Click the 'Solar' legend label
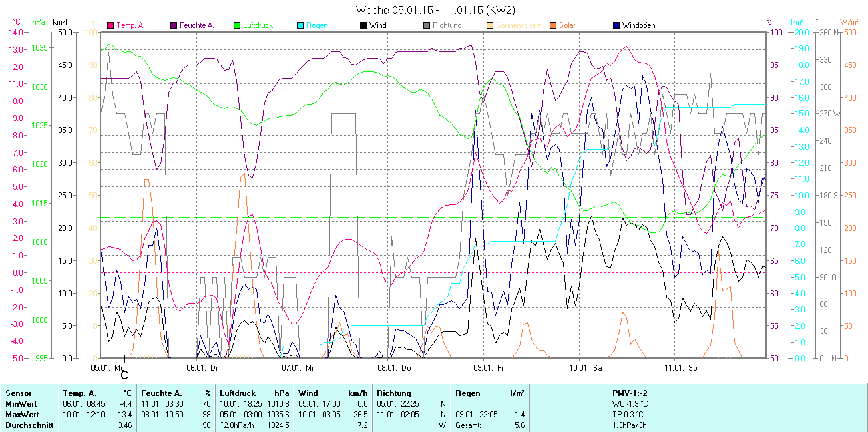The width and height of the screenshot is (868, 432). tap(567, 26)
